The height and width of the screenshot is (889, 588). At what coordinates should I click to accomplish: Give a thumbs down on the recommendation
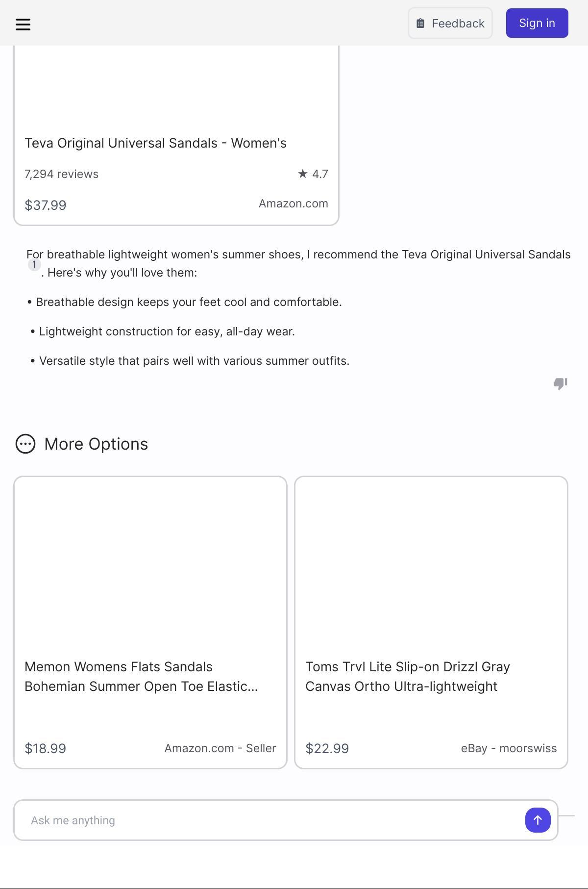coord(561,384)
